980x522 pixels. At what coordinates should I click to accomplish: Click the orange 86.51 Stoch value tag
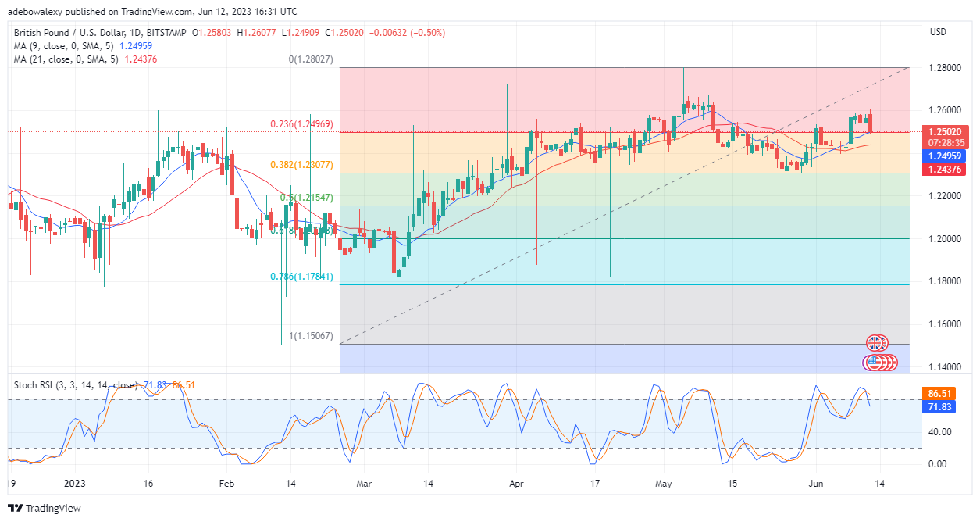[x=937, y=394]
